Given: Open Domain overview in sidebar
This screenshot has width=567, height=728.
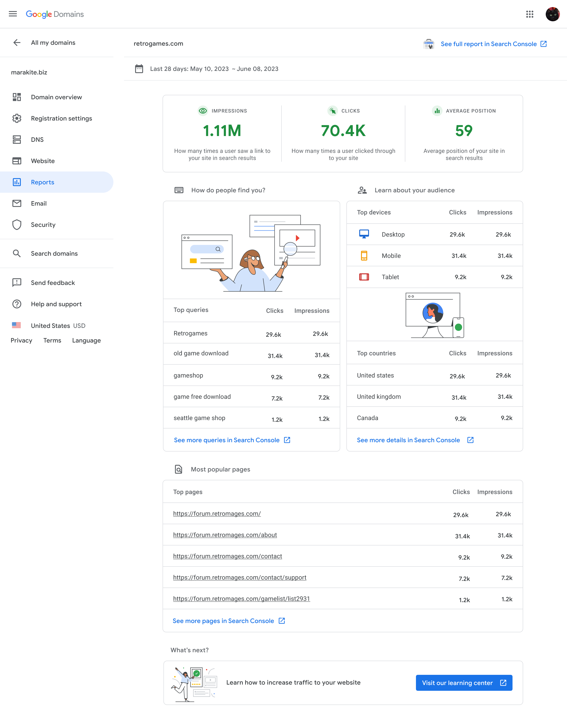Looking at the screenshot, I should pyautogui.click(x=57, y=97).
